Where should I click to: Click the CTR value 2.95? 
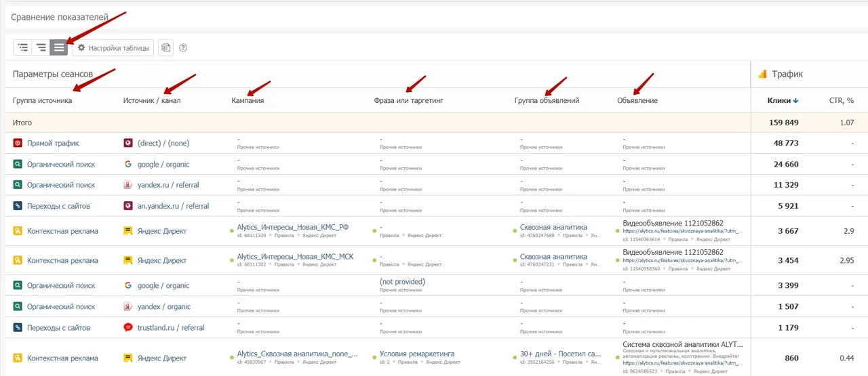[846, 260]
